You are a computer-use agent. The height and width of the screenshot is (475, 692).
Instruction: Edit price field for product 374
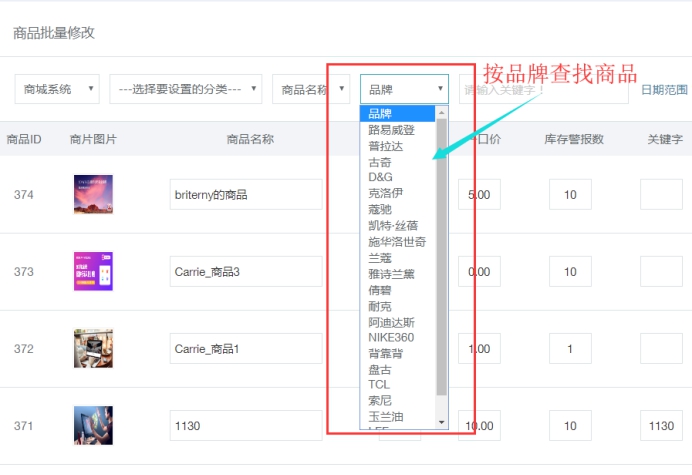pyautogui.click(x=479, y=194)
